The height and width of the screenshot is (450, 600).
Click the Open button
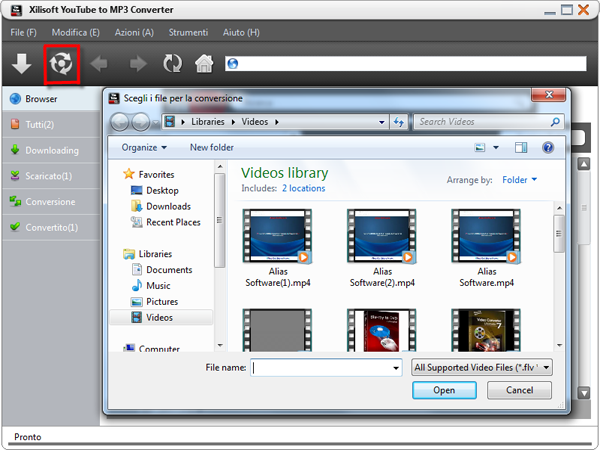coord(444,390)
